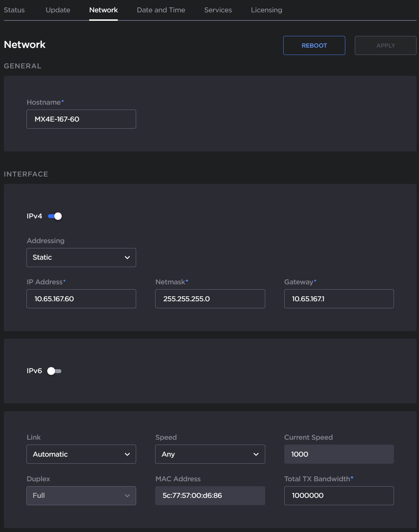
Task: Click the APPLY button
Action: click(x=385, y=45)
